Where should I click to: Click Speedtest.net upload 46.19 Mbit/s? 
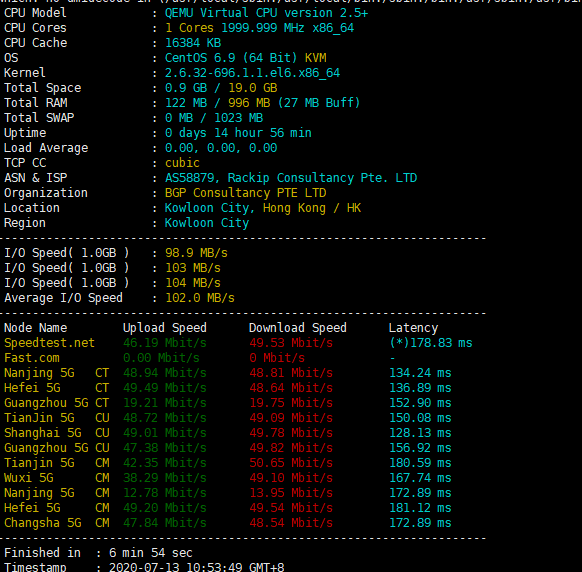click(x=165, y=343)
